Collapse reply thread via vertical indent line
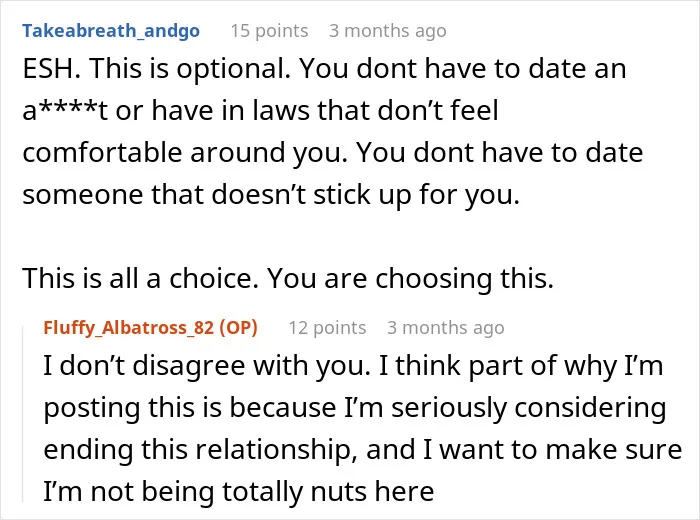This screenshot has height=520, width=700. 23,414
